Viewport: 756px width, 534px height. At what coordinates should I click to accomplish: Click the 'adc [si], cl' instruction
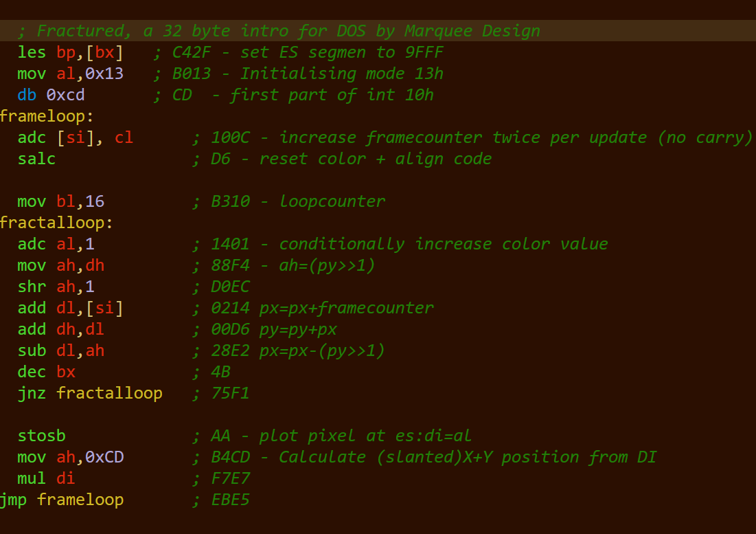(x=76, y=137)
